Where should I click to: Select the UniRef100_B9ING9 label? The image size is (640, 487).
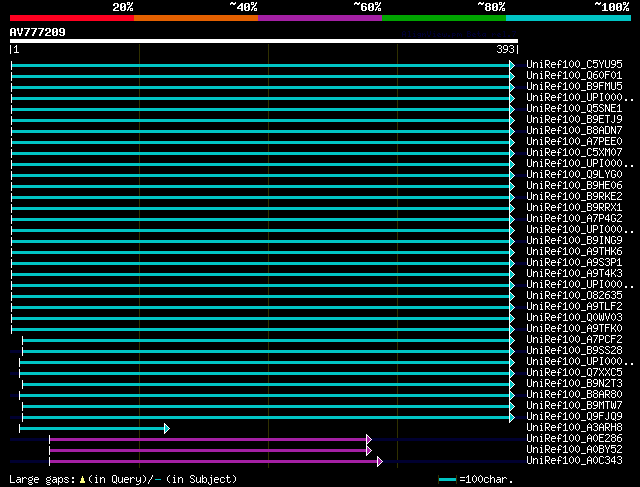tap(574, 240)
